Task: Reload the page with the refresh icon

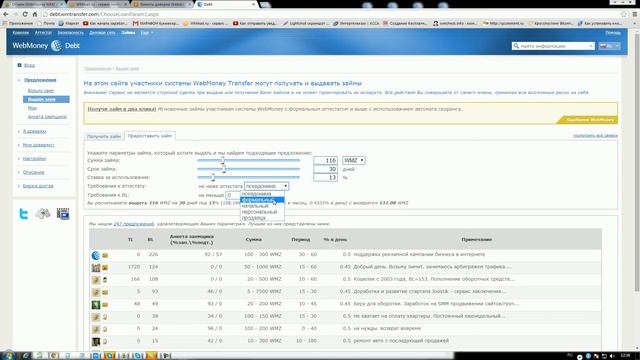Action: pyautogui.click(x=25, y=14)
